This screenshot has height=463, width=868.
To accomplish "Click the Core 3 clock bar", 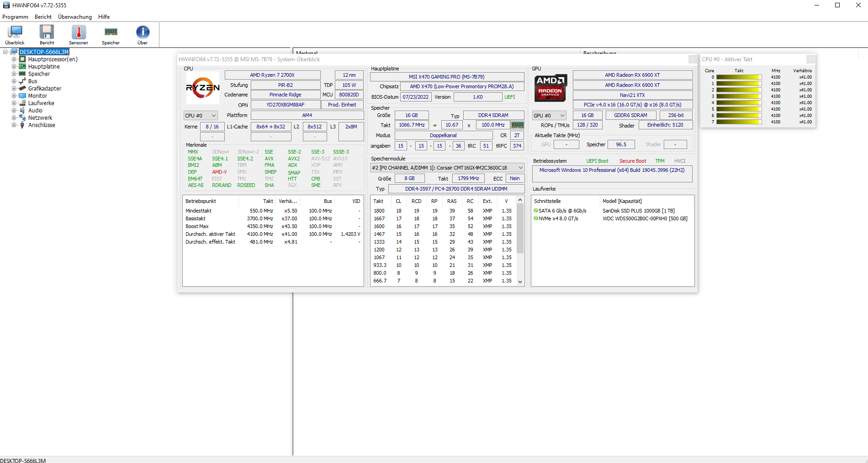I will point(739,96).
